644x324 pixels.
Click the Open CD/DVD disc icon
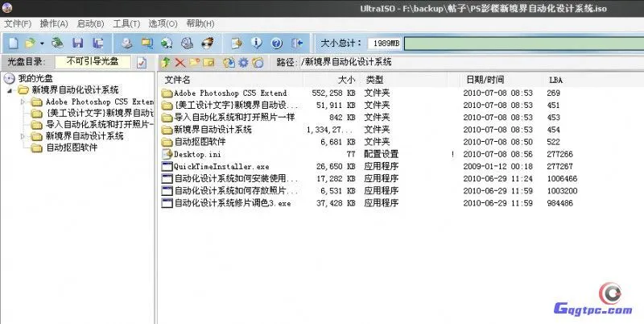[x=57, y=43]
